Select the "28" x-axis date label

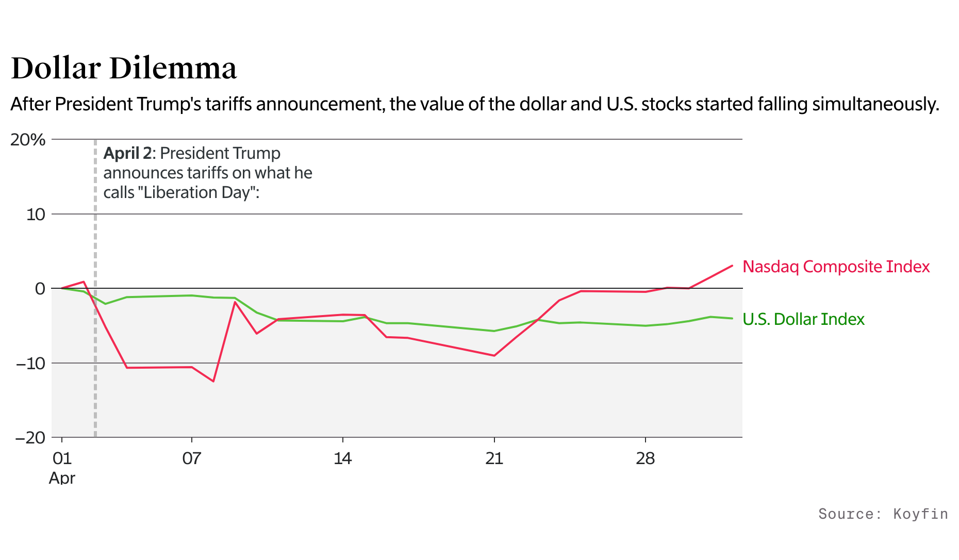pos(645,458)
